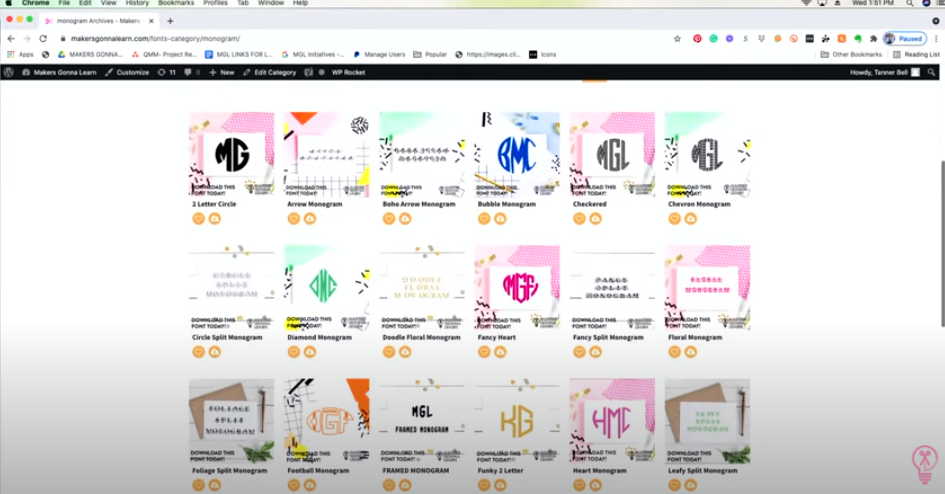Click the Customize link in admin bar

127,72
